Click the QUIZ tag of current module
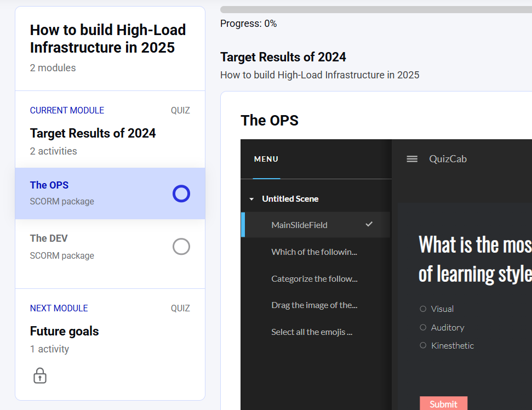Image resolution: width=532 pixels, height=410 pixels. (x=180, y=110)
